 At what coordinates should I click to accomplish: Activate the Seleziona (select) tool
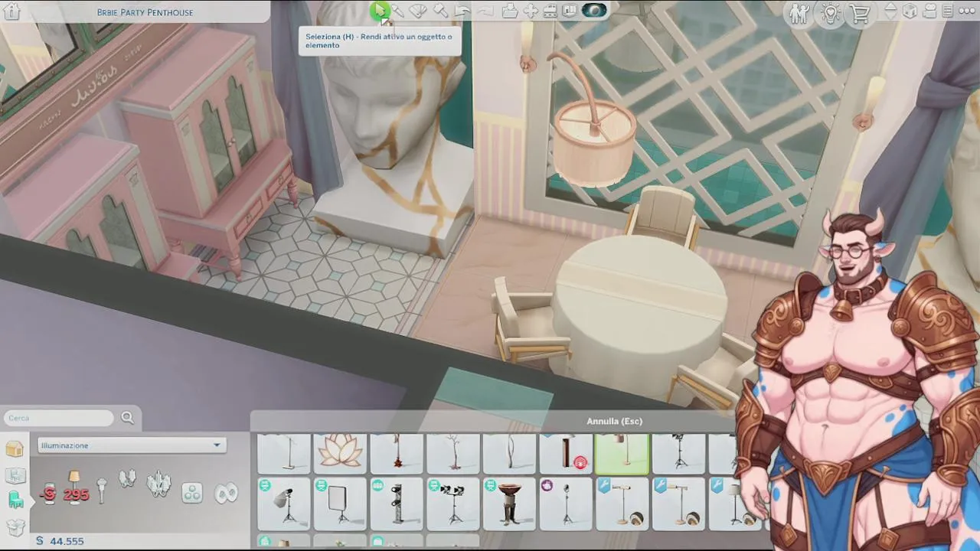[x=379, y=11]
